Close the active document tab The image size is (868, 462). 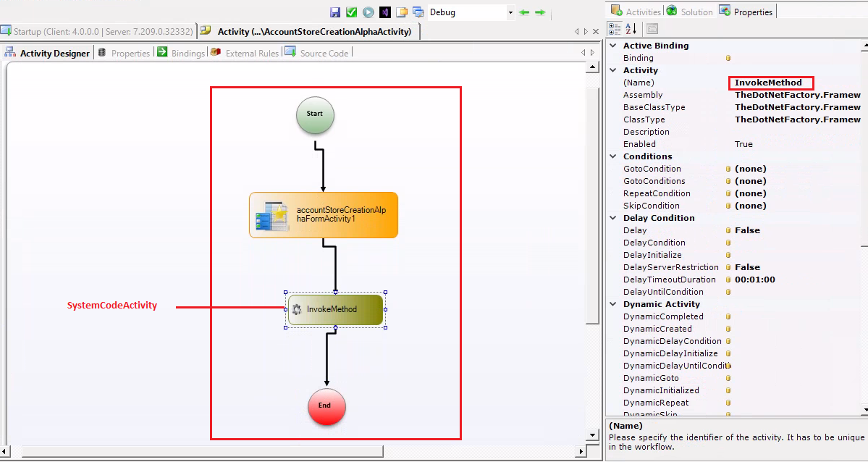[x=596, y=32]
